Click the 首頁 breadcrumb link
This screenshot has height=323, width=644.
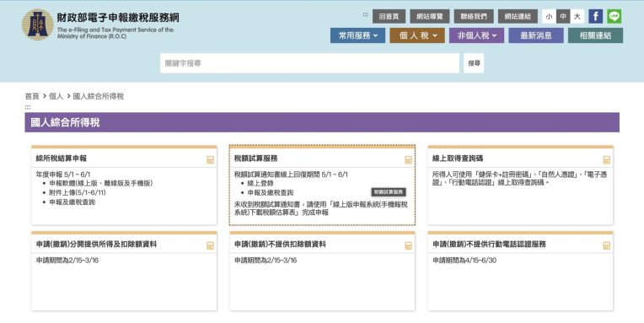tap(32, 96)
